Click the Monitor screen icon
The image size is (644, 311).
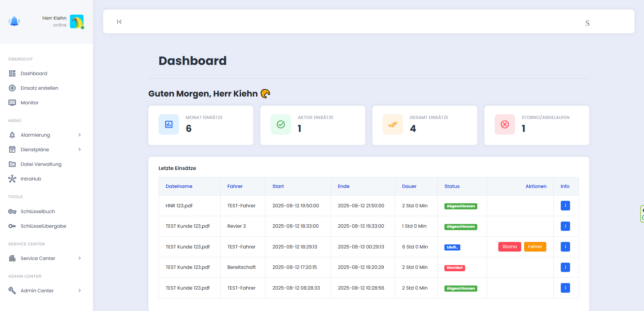coord(12,103)
